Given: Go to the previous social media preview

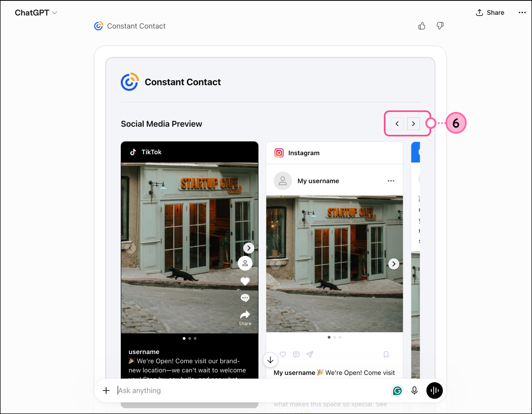Looking at the screenshot, I should [x=397, y=124].
